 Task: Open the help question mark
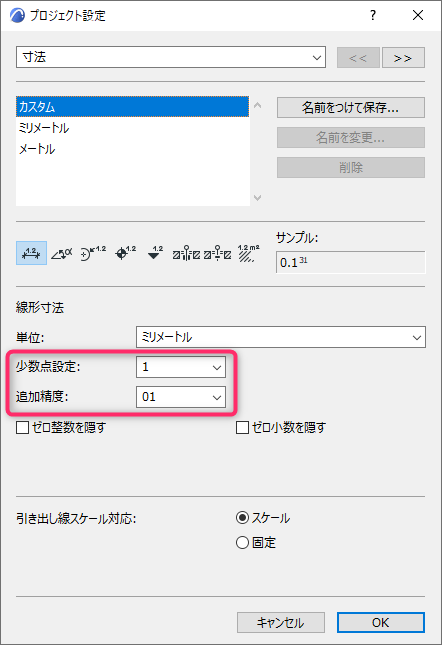[x=373, y=16]
